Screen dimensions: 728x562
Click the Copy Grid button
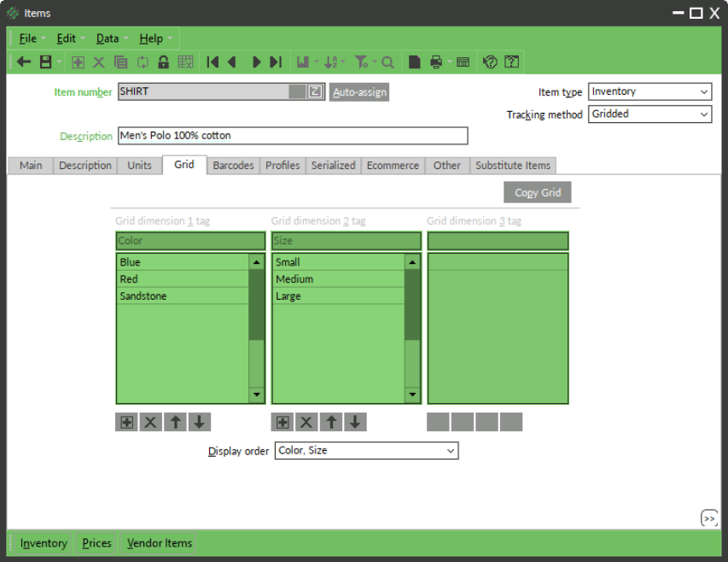[537, 192]
